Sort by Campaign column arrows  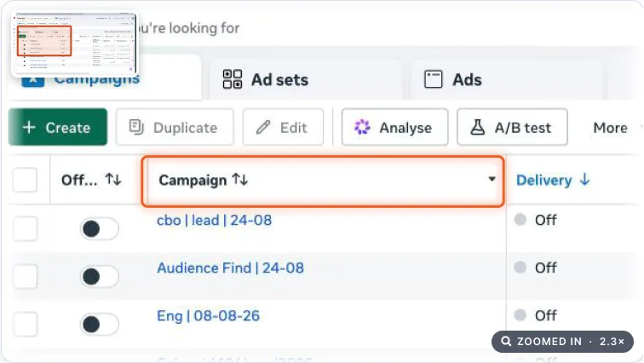(x=240, y=180)
